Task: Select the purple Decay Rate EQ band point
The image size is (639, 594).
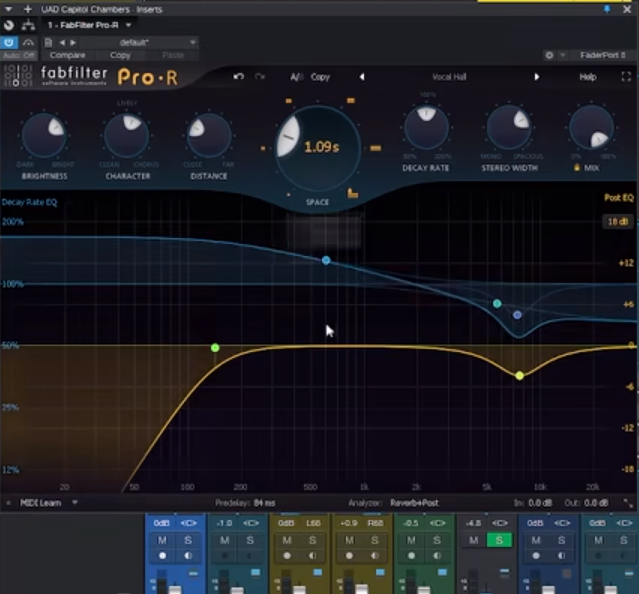Action: point(517,315)
